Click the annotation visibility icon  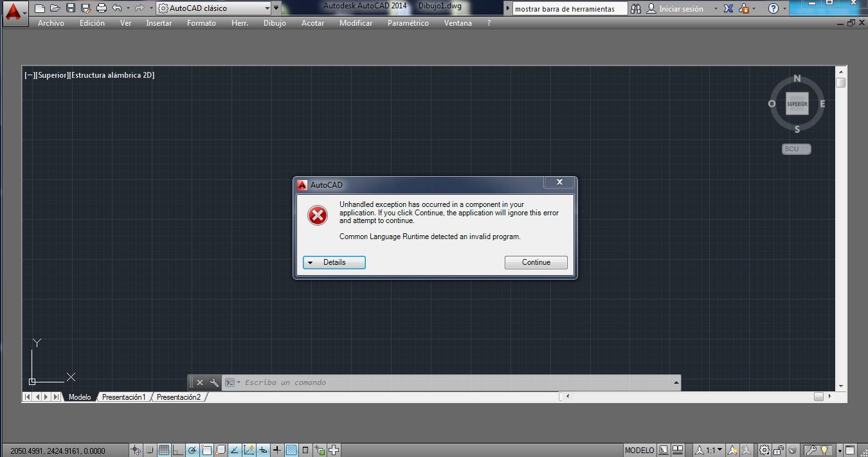pyautogui.click(x=732, y=450)
